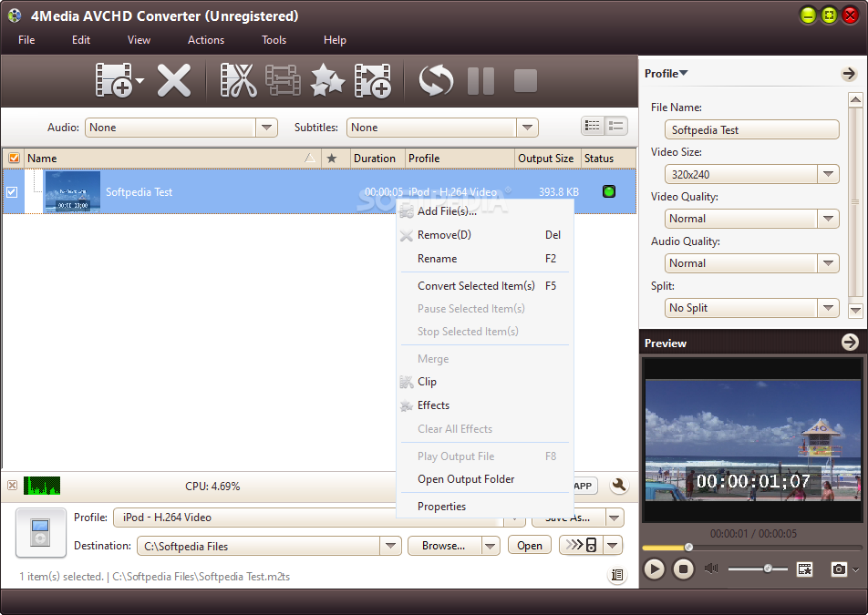Open the View menu
Image resolution: width=868 pixels, height=615 pixels.
coord(139,40)
